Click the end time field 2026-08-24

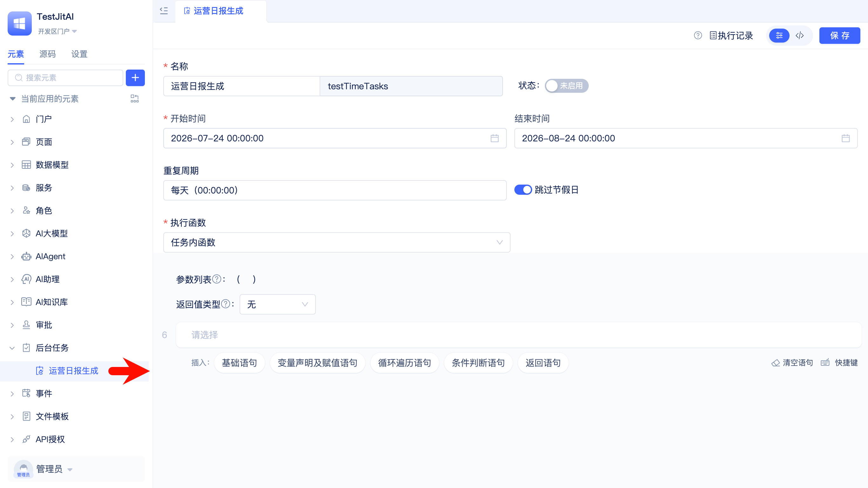(x=686, y=138)
